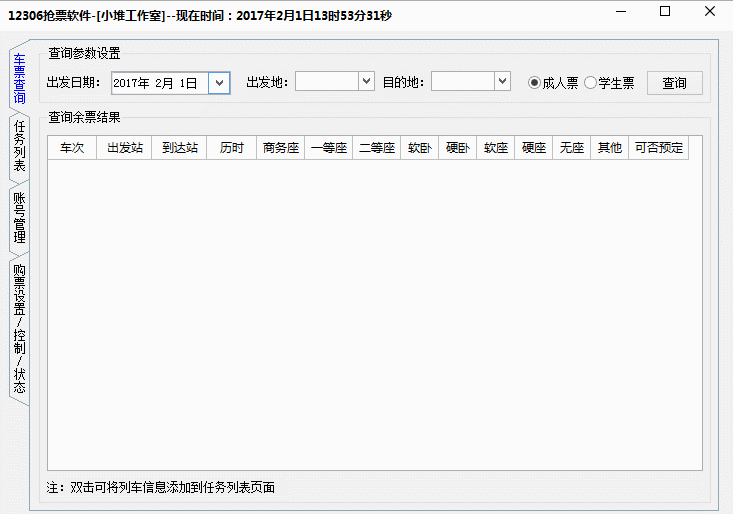Click the 软卧 column header

420,148
